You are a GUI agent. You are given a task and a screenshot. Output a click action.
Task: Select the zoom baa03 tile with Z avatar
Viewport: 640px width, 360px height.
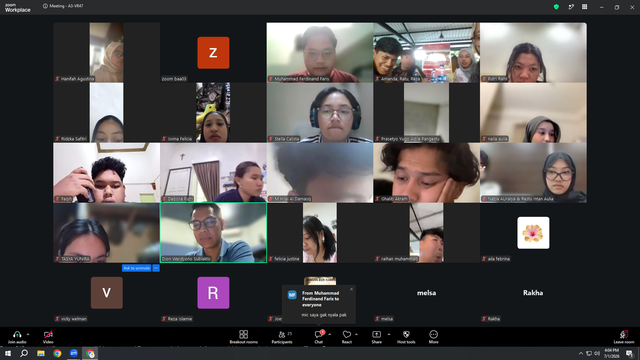213,52
